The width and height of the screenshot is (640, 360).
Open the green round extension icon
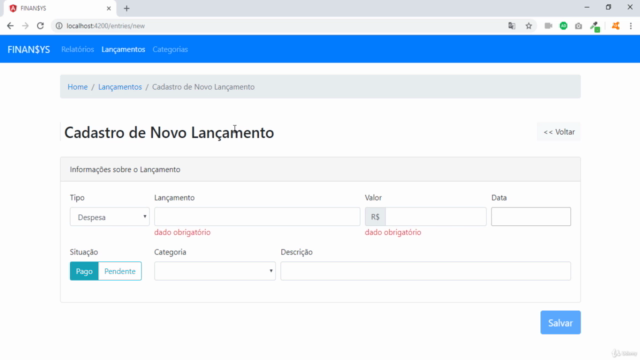pyautogui.click(x=563, y=26)
